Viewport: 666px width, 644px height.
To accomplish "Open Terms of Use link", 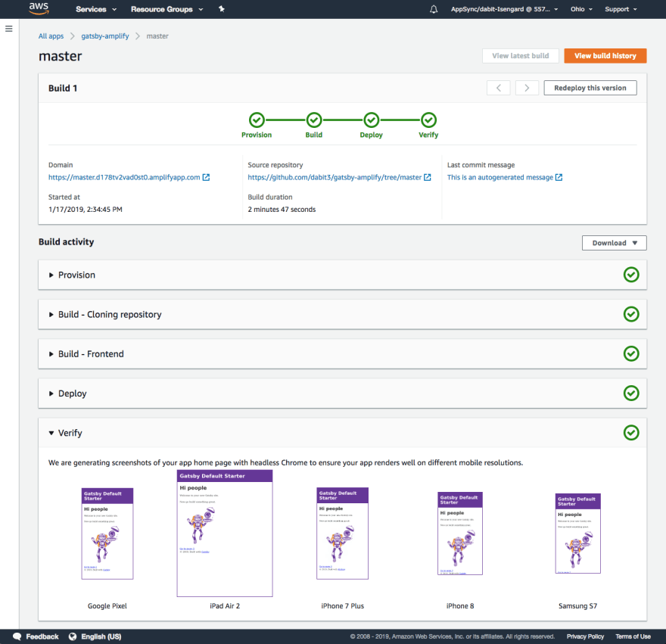I will (633, 636).
